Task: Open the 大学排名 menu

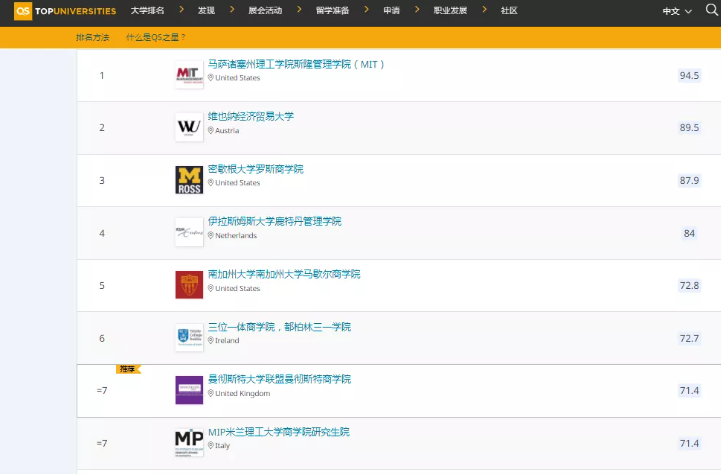Action: tap(147, 11)
